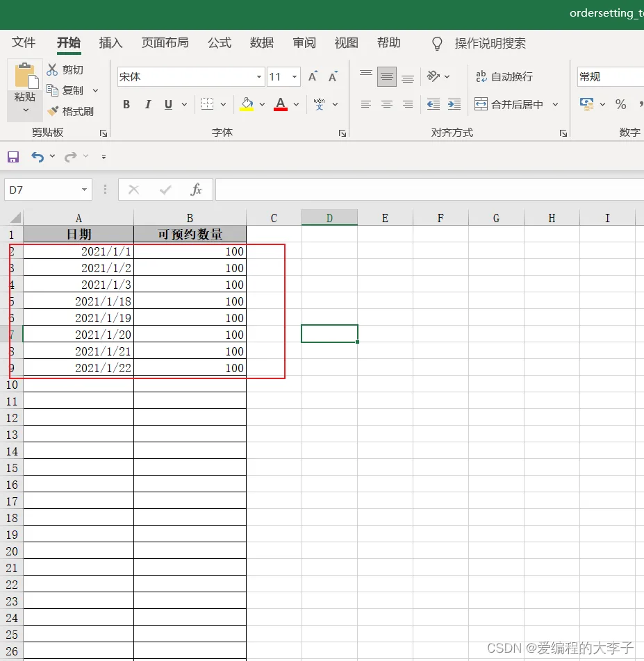The image size is (644, 661).
Task: Save workbook with the floppy disk icon
Action: tap(13, 157)
